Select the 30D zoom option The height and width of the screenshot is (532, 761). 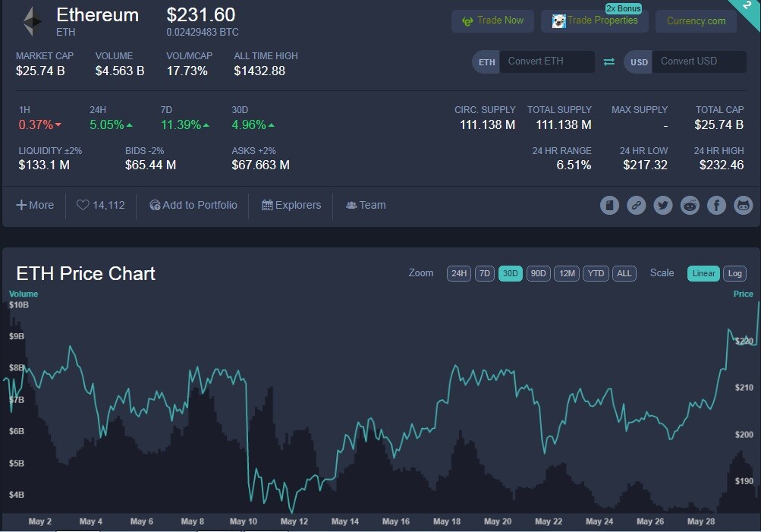(510, 273)
